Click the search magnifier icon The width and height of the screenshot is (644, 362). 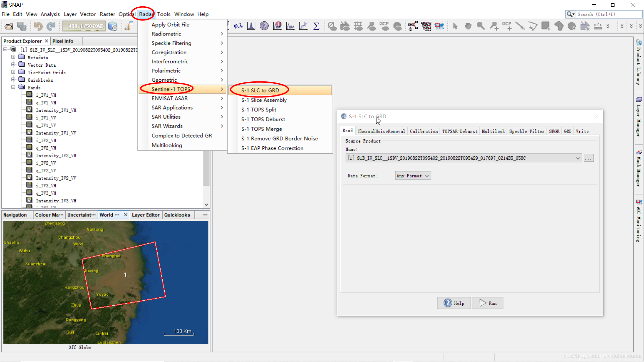[570, 14]
